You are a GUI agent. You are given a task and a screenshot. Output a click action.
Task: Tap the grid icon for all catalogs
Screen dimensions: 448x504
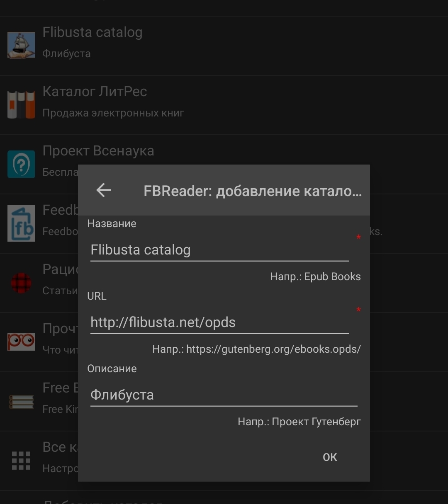(21, 460)
